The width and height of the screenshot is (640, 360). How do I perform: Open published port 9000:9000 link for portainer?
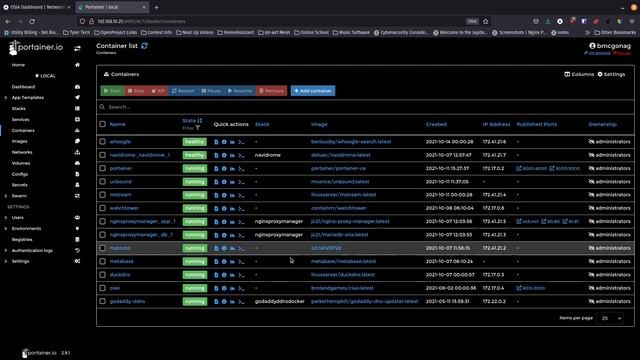click(564, 168)
